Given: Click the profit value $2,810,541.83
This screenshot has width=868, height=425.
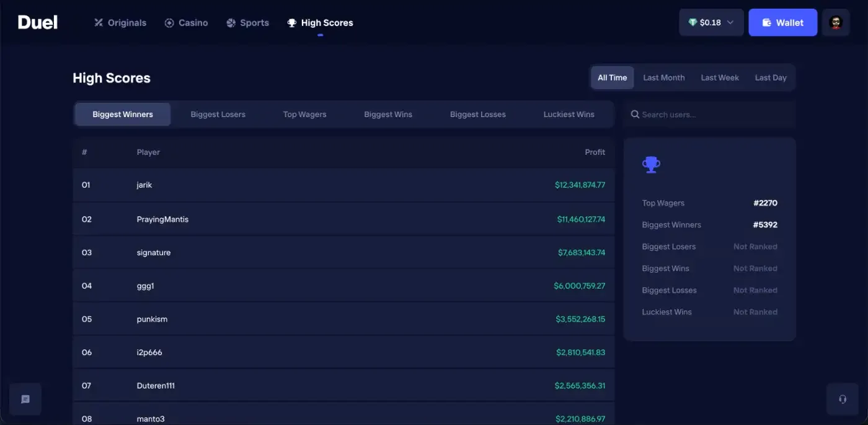Looking at the screenshot, I should point(580,353).
